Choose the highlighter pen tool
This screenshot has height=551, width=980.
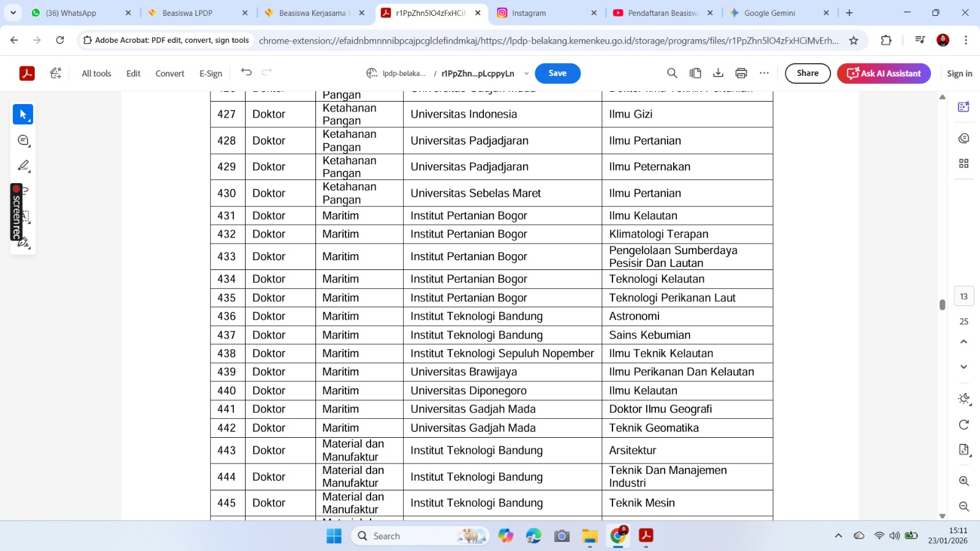click(23, 166)
